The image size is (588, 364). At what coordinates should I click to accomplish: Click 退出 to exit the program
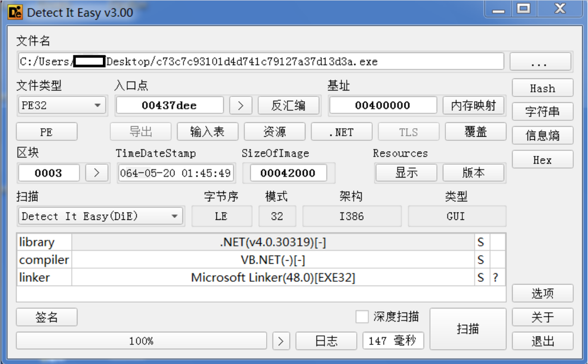coord(542,341)
